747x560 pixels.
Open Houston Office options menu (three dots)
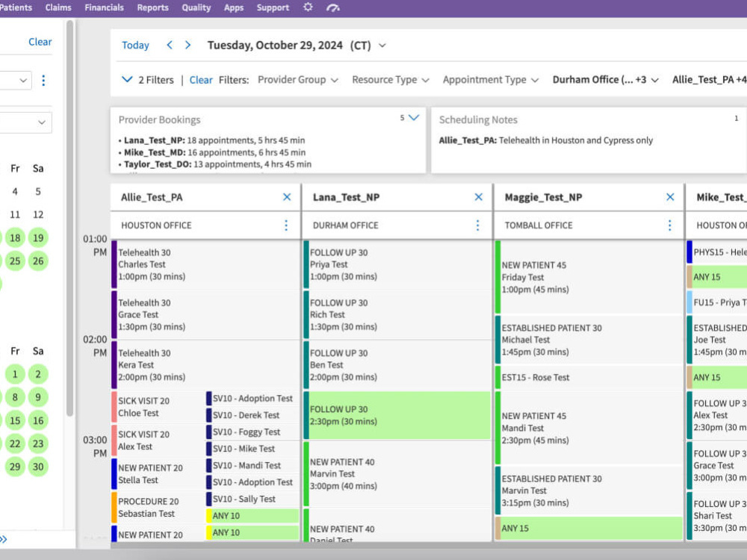click(286, 225)
